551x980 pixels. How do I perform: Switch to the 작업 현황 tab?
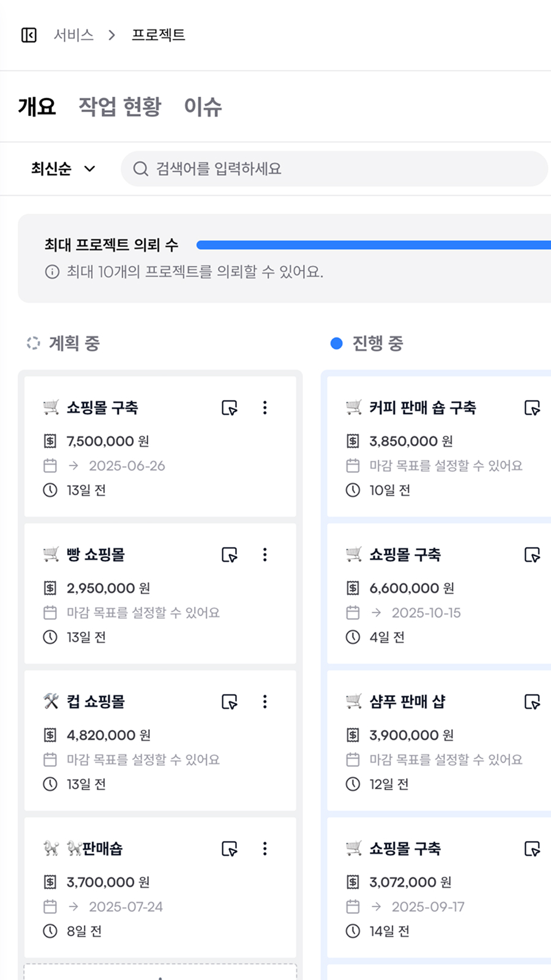(x=120, y=107)
